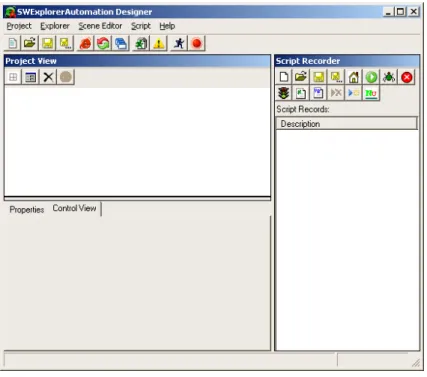This screenshot has width=427, height=377.
Task: Create new script with Script Recorder blank page icon
Action: [284, 77]
